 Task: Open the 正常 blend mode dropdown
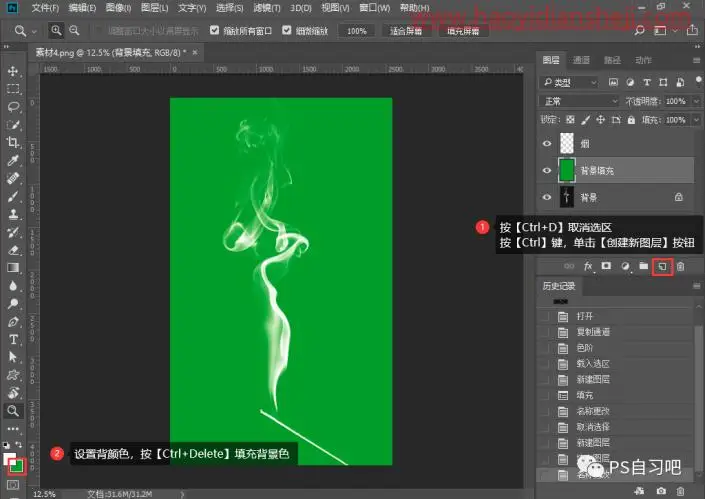580,101
